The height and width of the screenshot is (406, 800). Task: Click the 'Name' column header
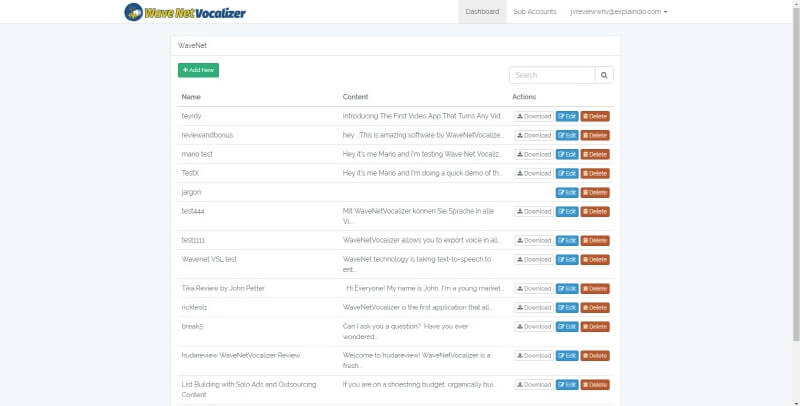click(x=191, y=97)
